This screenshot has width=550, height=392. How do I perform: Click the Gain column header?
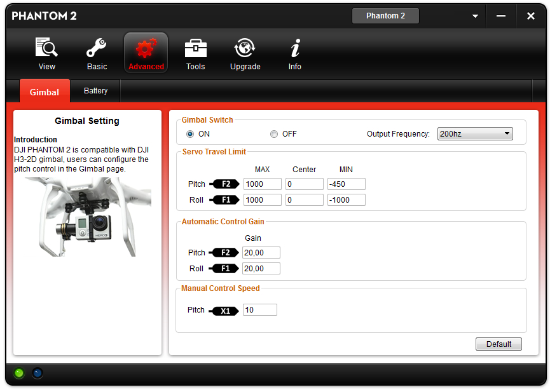tap(253, 238)
